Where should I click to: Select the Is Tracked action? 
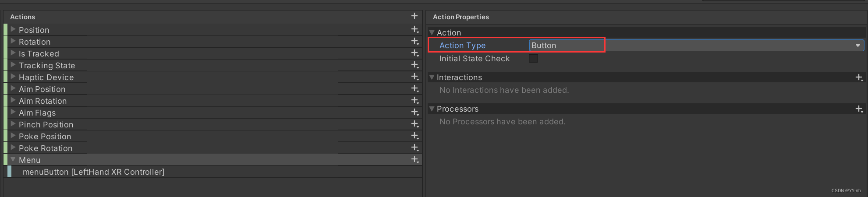point(39,54)
